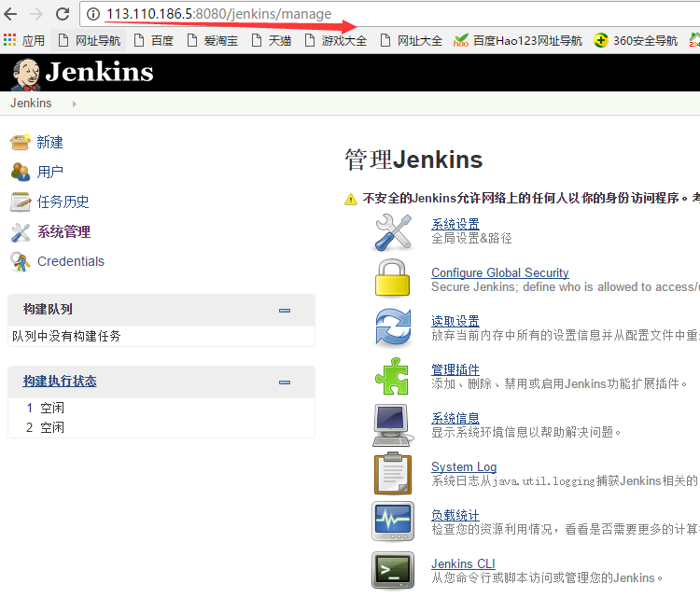This screenshot has width=700, height=598.
Task: Click the Credentials keys icon
Action: tap(21, 261)
